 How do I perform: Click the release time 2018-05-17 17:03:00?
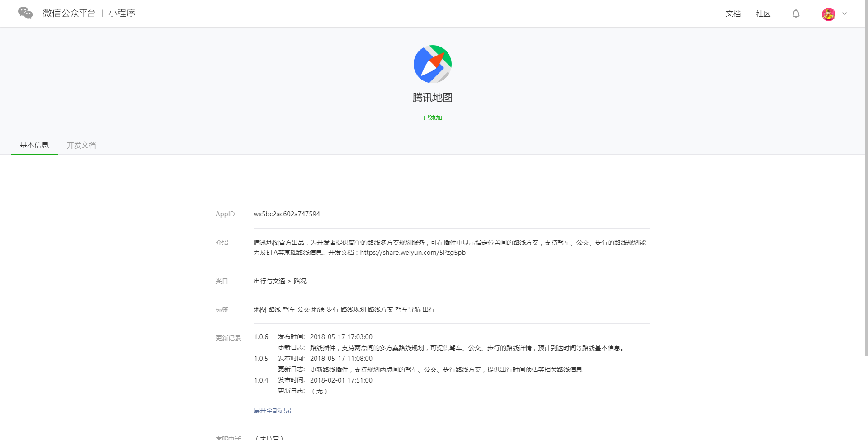coord(341,337)
